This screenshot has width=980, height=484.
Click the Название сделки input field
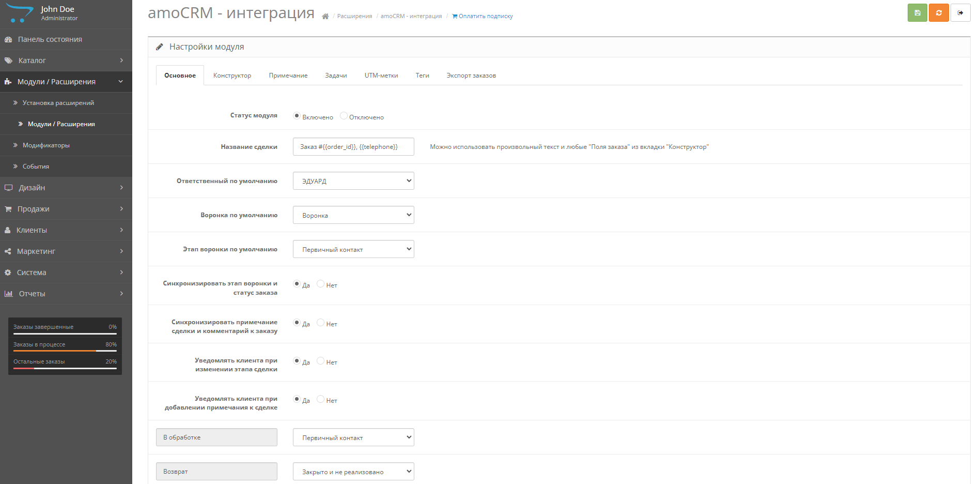tap(353, 147)
